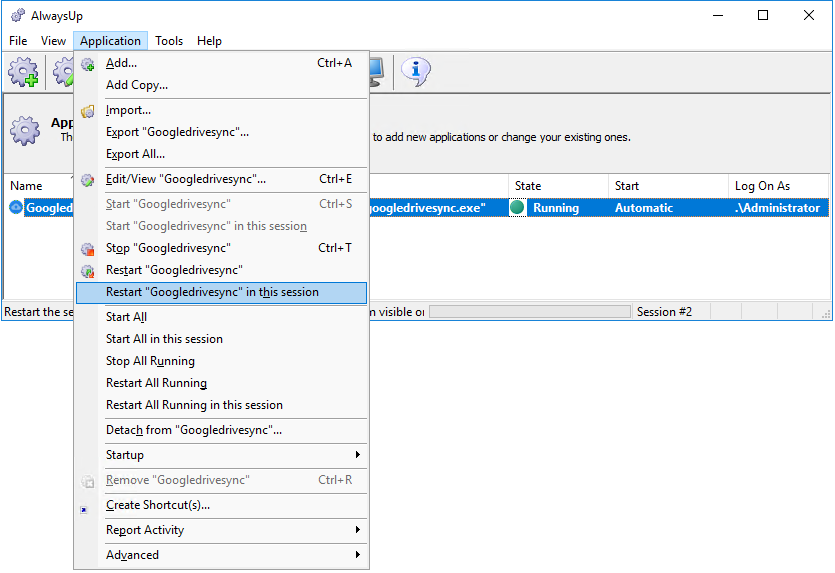The image size is (835, 573).
Task: Sort by the State column header
Action: pyautogui.click(x=558, y=186)
